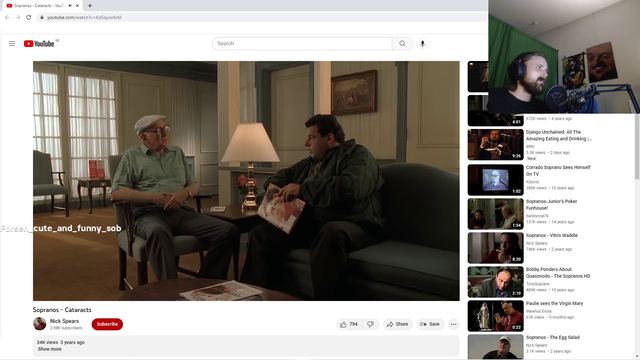This screenshot has width=640, height=360.
Task: Click the video player to pause
Action: click(x=246, y=181)
